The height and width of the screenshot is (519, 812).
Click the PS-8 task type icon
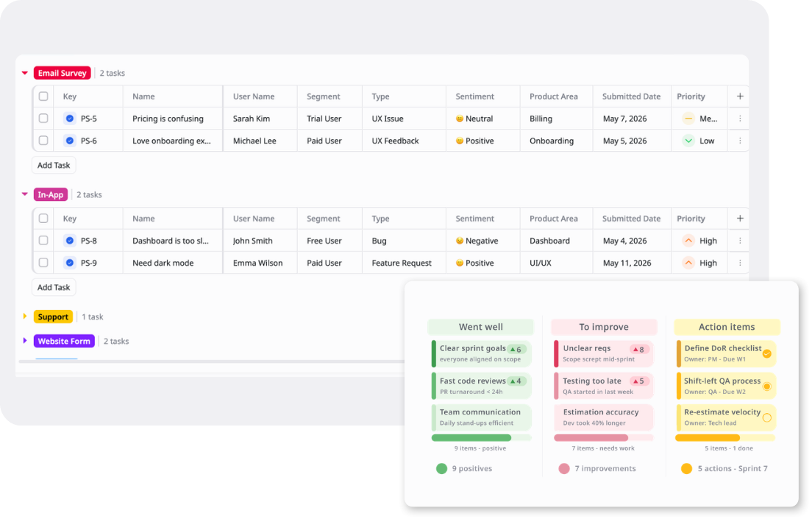69,241
